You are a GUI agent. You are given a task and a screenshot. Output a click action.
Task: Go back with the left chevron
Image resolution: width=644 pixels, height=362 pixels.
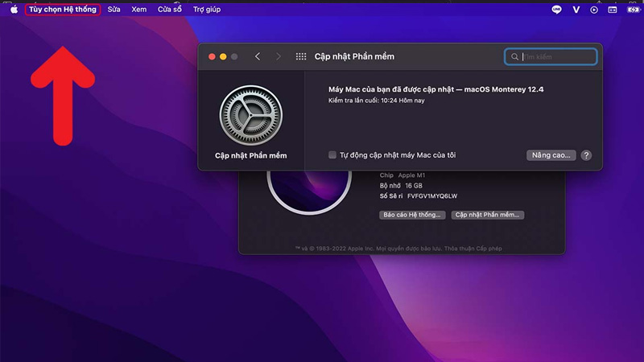point(258,56)
